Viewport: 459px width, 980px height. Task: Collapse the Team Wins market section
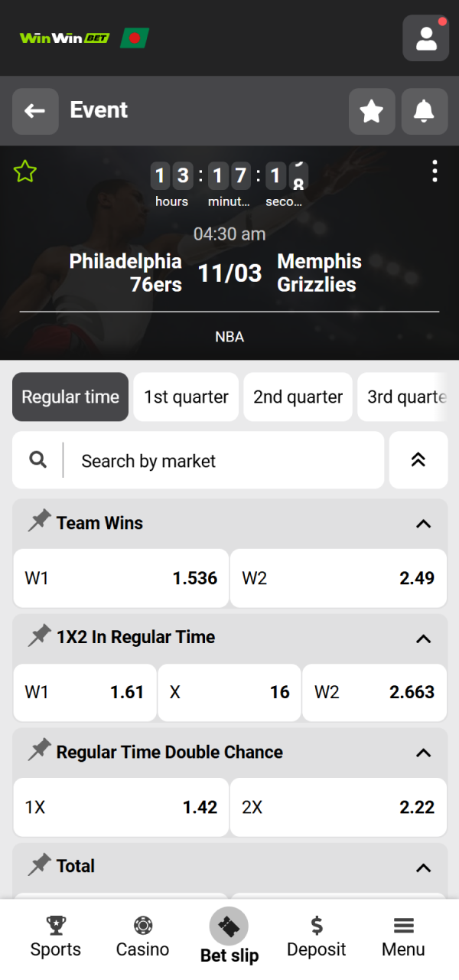coord(423,524)
